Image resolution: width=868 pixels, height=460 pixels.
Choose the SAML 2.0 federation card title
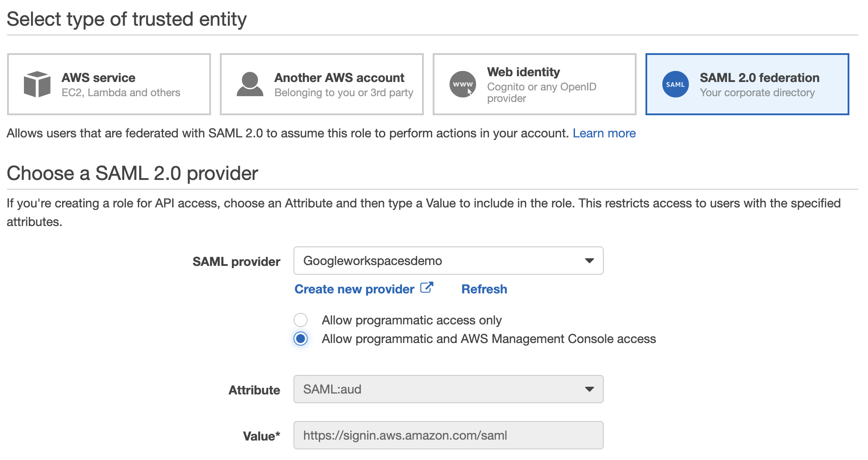point(759,78)
